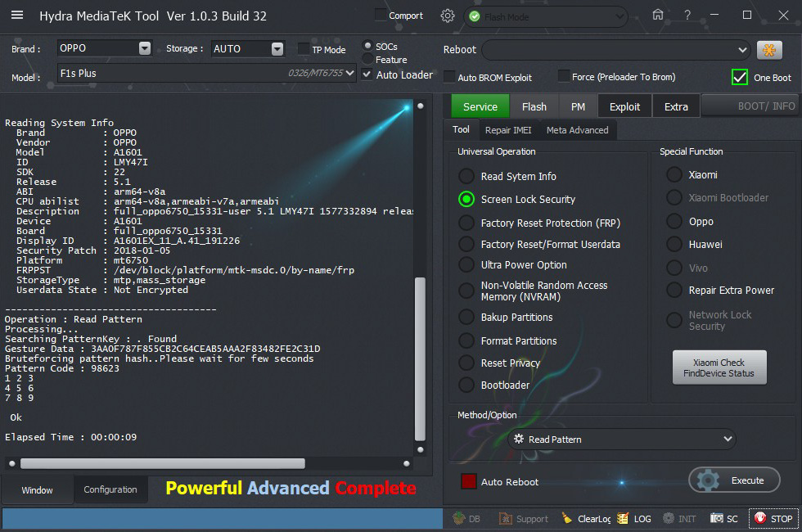Open the hamburger menu icon
The image size is (802, 532).
[17, 16]
